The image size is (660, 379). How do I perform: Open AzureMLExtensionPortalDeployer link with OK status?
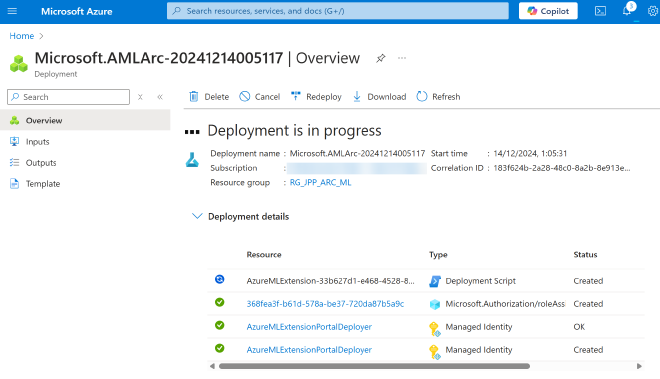coord(309,327)
